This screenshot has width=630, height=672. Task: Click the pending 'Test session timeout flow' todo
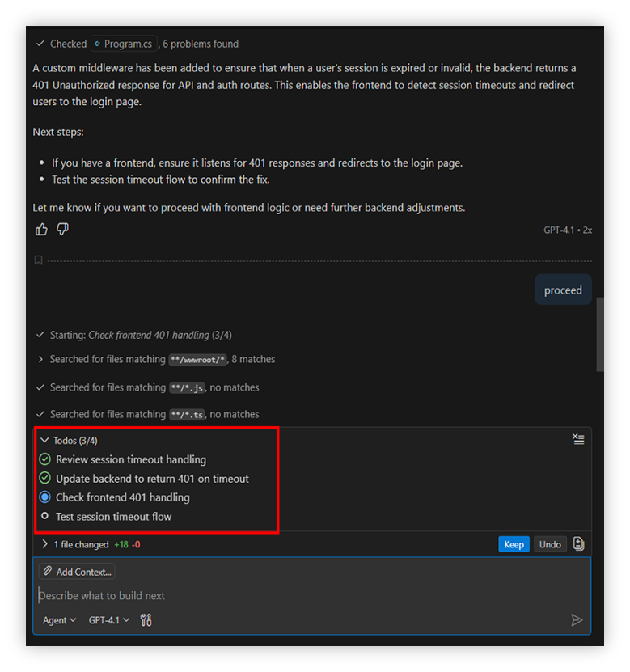[x=113, y=517]
